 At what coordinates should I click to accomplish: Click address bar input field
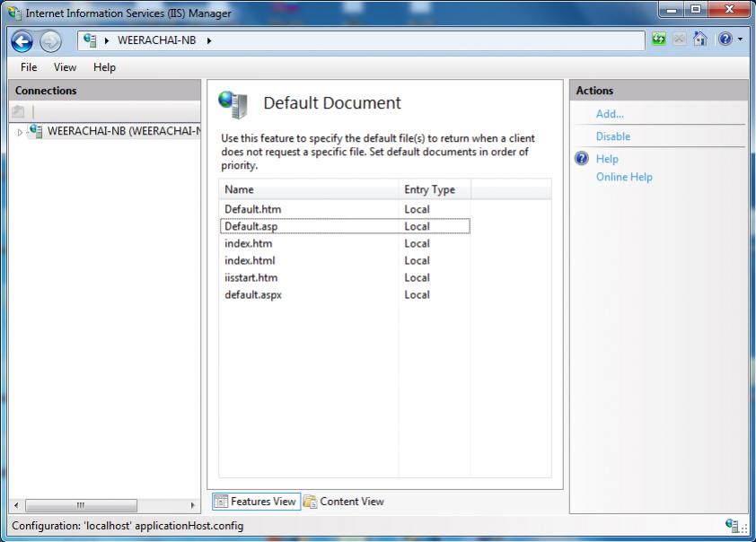click(361, 40)
